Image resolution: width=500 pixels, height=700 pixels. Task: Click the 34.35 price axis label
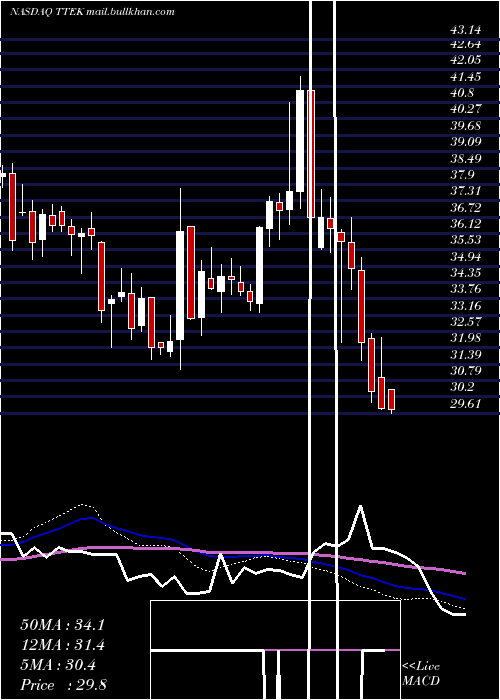pos(466,272)
